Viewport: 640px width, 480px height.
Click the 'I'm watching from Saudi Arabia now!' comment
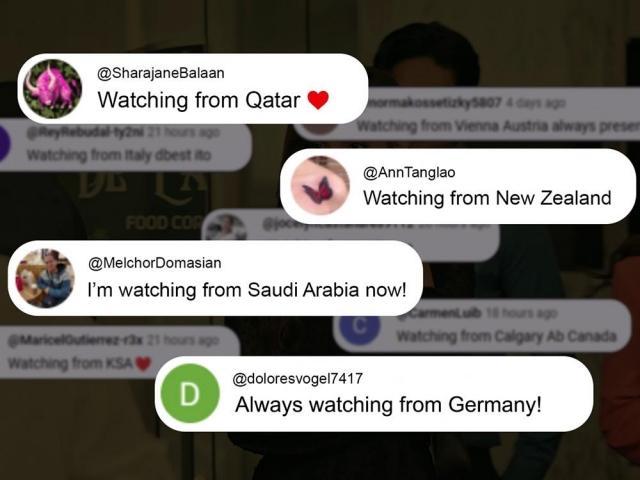coord(247,290)
